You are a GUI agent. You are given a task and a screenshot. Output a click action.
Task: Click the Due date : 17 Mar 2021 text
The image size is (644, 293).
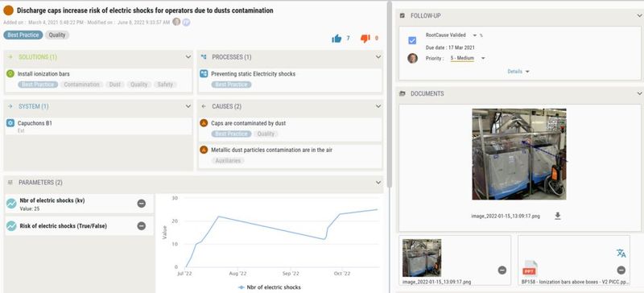click(450, 47)
